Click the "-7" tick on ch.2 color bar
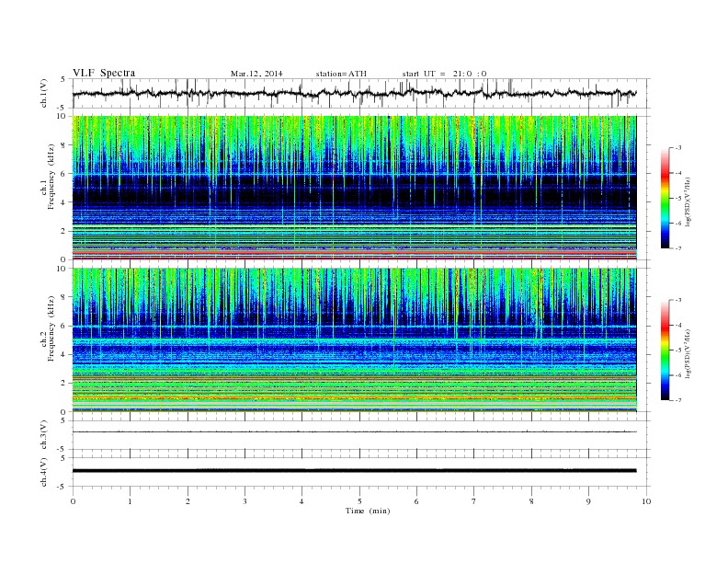The width and height of the screenshot is (728, 563). point(677,400)
